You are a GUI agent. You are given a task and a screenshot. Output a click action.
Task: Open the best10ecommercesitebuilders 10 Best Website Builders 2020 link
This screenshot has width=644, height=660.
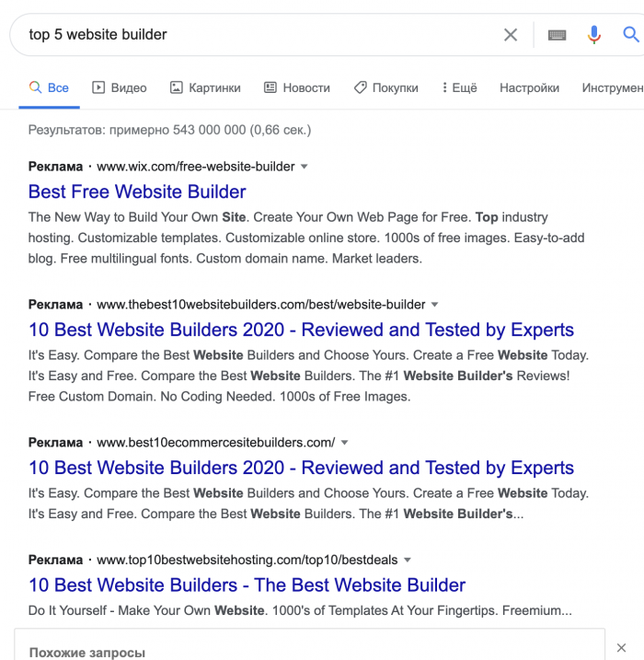(301, 468)
